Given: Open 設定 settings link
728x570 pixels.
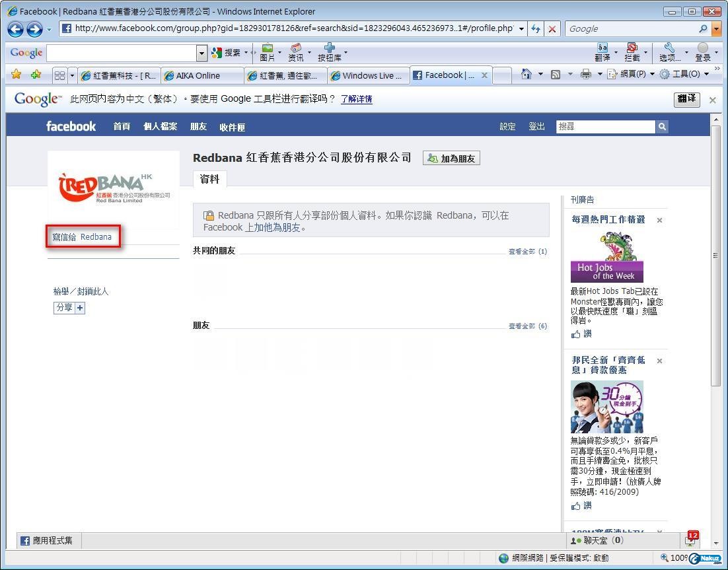Looking at the screenshot, I should 507,127.
